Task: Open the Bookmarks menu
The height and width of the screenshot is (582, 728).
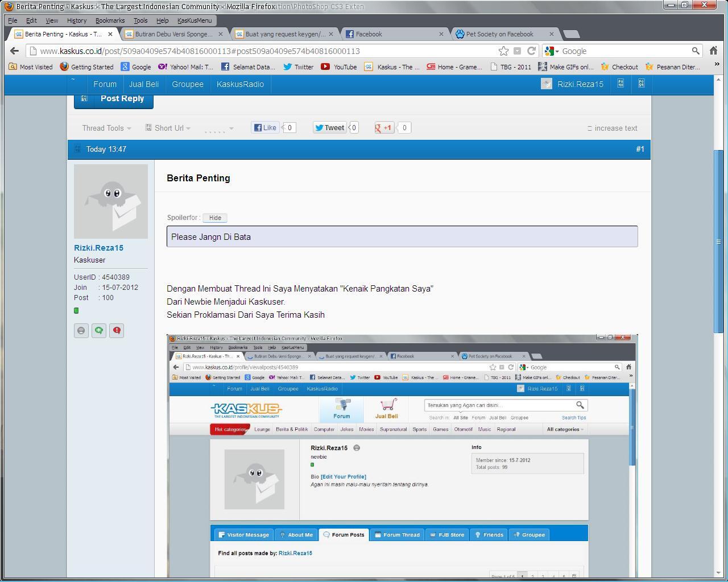Action: pos(110,20)
